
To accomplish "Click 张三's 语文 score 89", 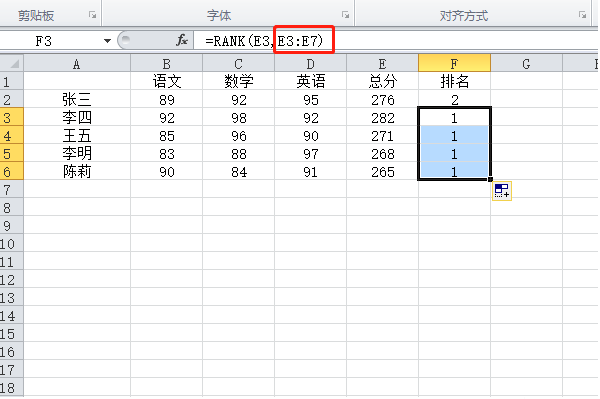I will point(166,99).
